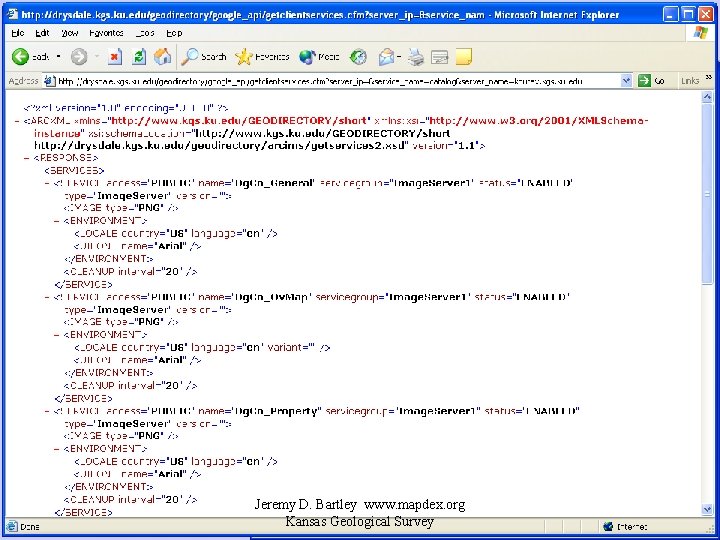
Task: Click the yellow note icon in toolbar
Action: point(464,57)
